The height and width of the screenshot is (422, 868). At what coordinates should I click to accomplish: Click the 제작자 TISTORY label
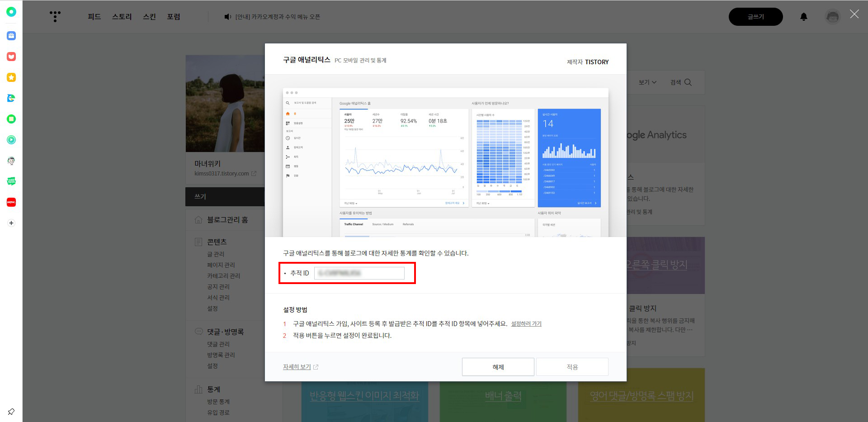point(588,62)
